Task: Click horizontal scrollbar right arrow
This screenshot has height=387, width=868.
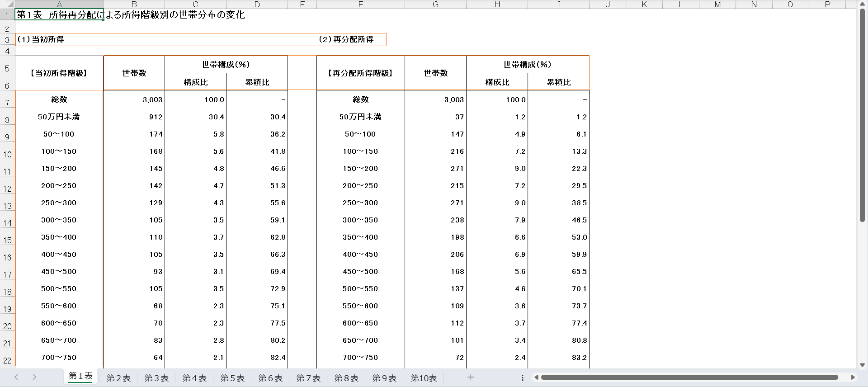Action: click(x=853, y=377)
